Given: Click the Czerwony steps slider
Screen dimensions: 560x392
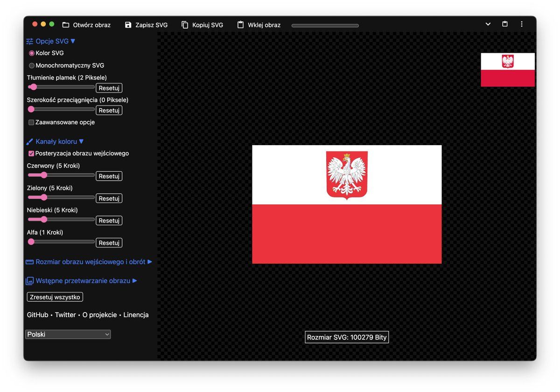Looking at the screenshot, I should coord(61,175).
